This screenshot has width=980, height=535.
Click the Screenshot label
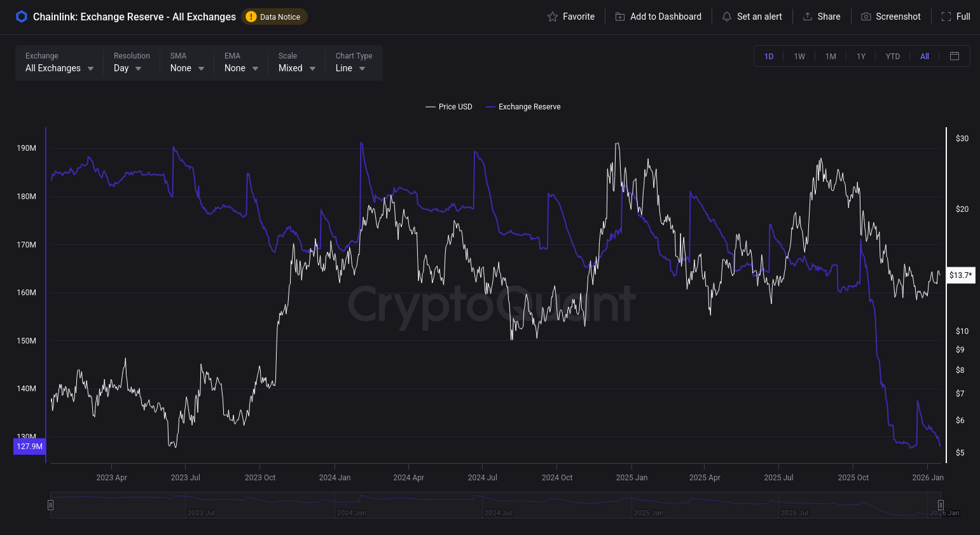coord(898,17)
